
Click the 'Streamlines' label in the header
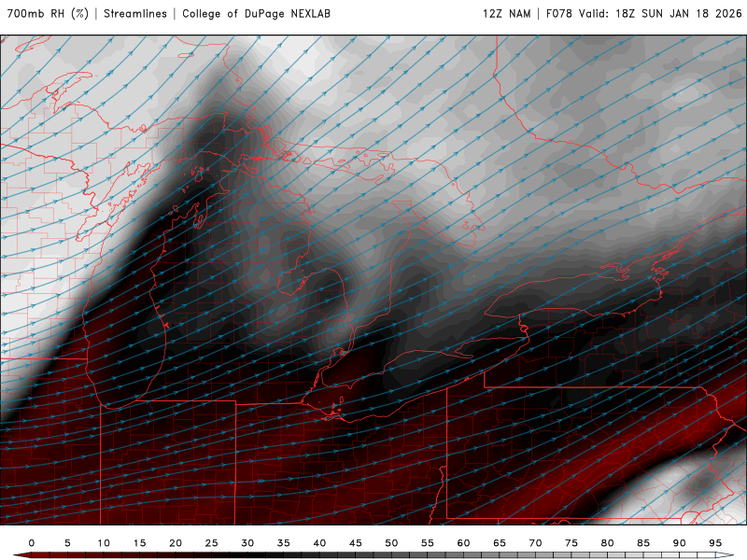pyautogui.click(x=135, y=14)
